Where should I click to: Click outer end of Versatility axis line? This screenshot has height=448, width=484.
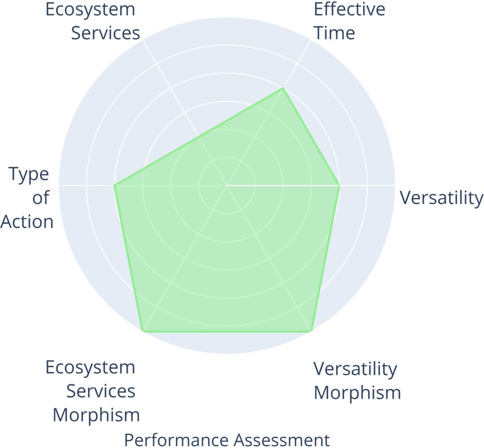394,185
